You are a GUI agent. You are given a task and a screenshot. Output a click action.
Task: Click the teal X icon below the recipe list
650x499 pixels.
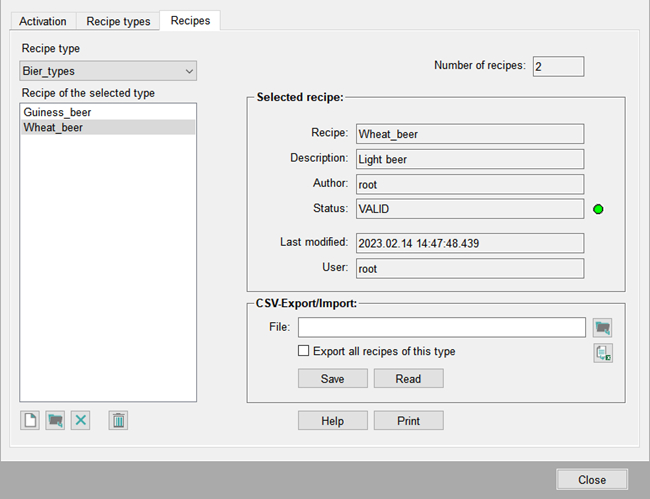(x=80, y=420)
